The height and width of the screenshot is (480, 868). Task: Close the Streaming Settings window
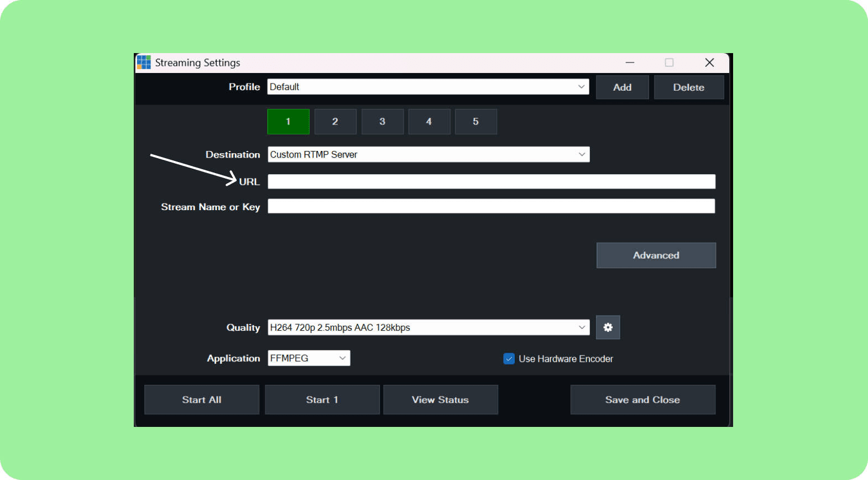tap(709, 62)
